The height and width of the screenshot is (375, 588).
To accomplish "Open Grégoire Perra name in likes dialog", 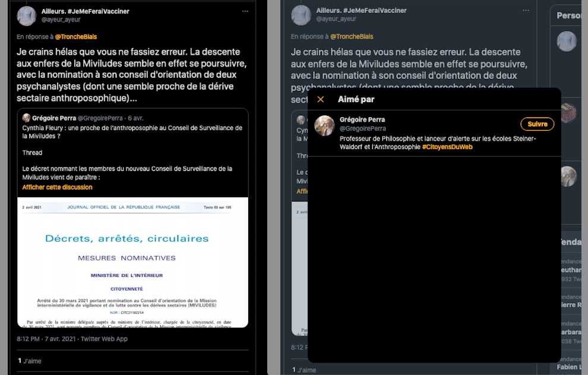I will pos(362,119).
